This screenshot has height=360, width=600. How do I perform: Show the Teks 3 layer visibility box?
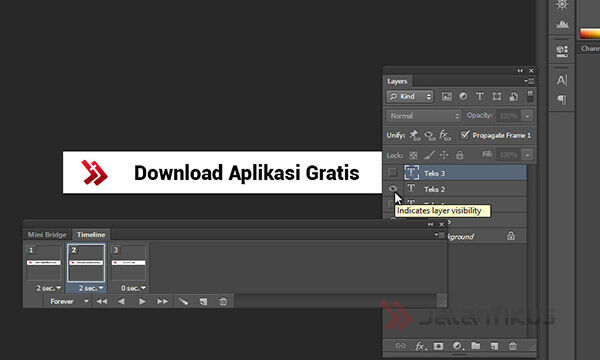[x=393, y=173]
